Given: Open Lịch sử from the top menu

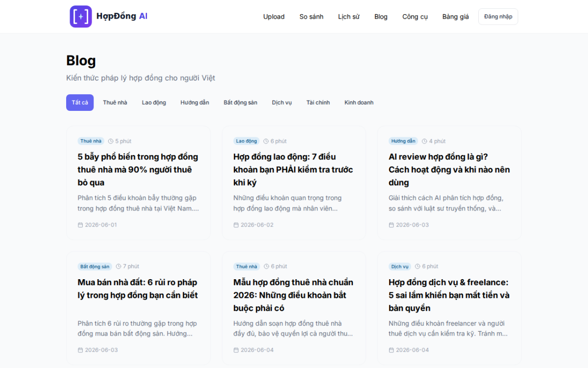Looking at the screenshot, I should pos(349,17).
